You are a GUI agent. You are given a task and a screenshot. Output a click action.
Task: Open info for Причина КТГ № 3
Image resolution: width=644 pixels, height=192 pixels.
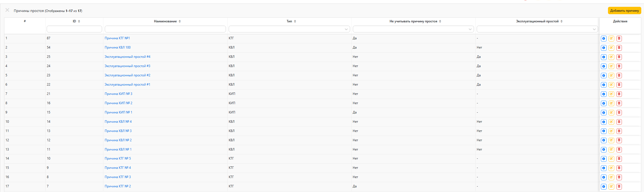coord(604,177)
